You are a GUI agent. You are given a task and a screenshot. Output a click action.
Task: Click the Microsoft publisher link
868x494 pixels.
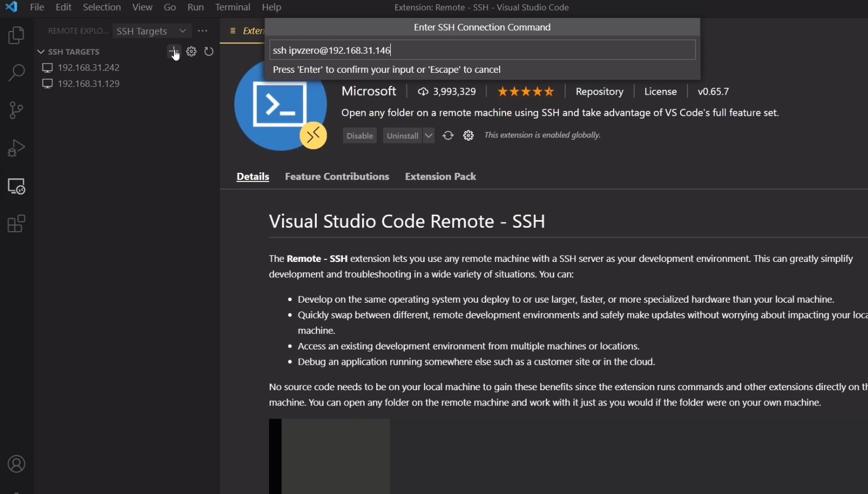click(369, 91)
